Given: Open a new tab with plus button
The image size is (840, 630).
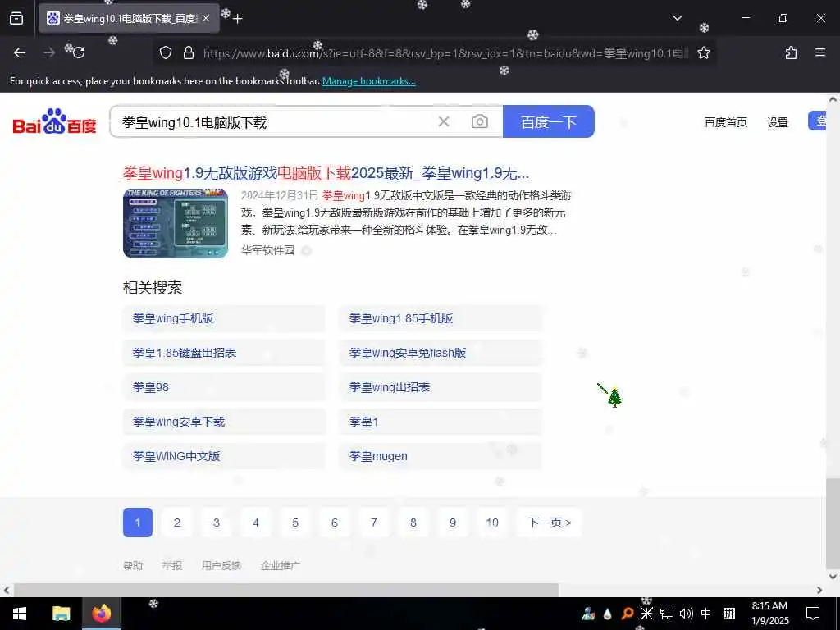Looking at the screenshot, I should [x=238, y=19].
